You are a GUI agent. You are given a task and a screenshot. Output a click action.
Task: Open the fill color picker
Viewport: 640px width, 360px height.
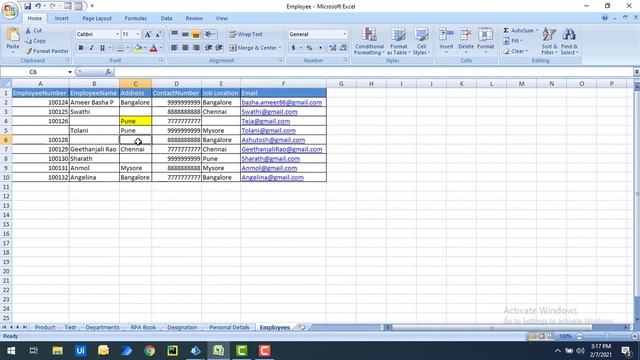coord(144,48)
